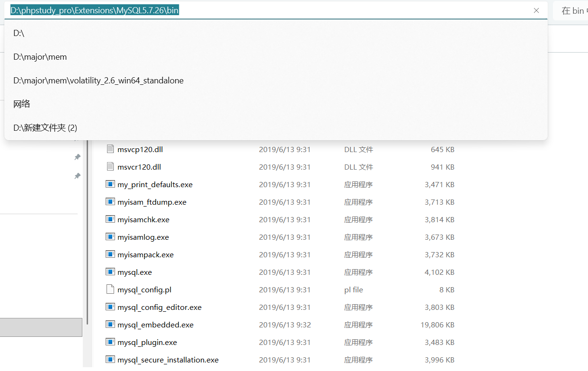Screen dimensions: 588x371
Task: Click the myisam_ftdump.exe application icon
Action: click(x=110, y=202)
